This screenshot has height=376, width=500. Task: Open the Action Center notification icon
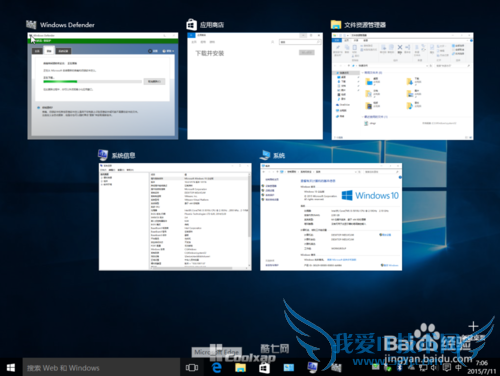pos(447,367)
